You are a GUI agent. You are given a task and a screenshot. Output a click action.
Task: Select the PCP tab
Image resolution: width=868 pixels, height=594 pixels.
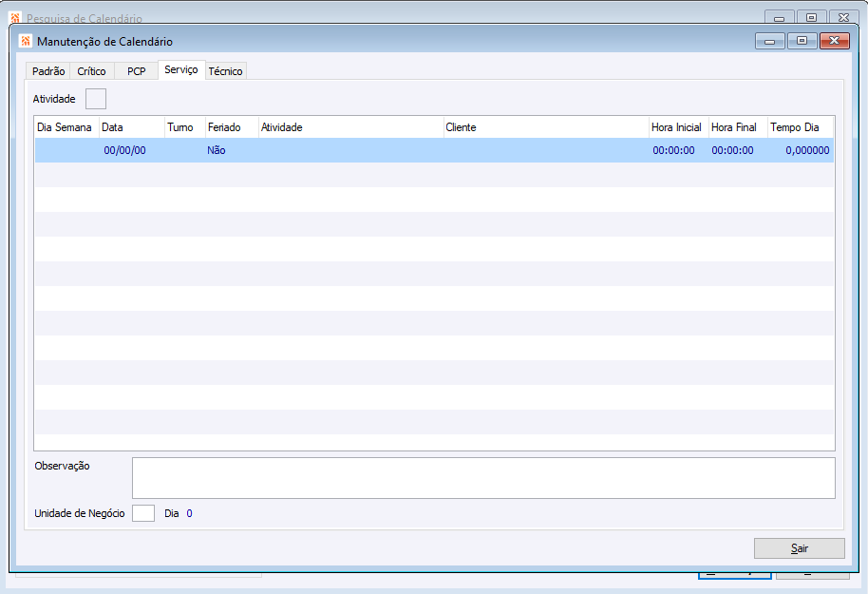pyautogui.click(x=136, y=71)
